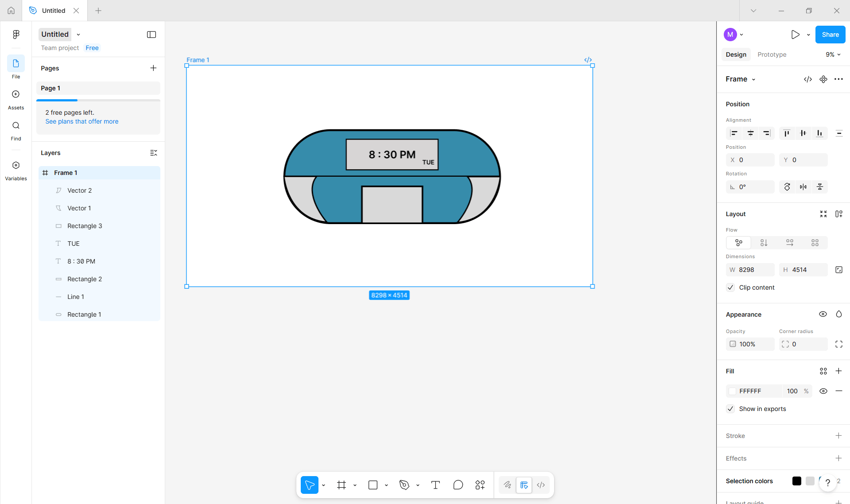Select the Frame tool

point(341,485)
